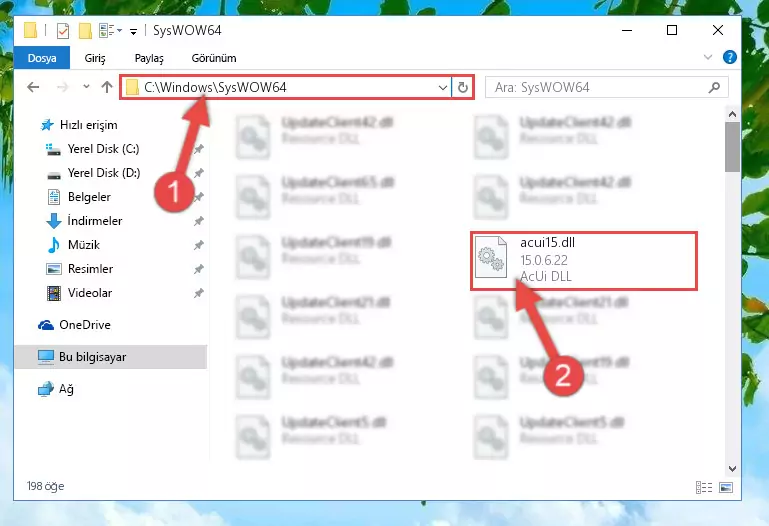This screenshot has width=769, height=526.
Task: Click the İndirmeler download arrow icon
Action: pyautogui.click(x=53, y=221)
